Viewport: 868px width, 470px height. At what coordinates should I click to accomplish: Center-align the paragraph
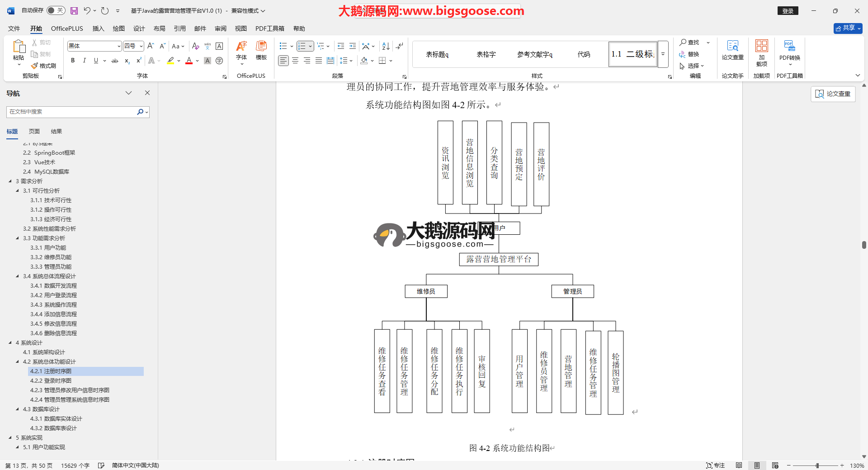coord(295,61)
